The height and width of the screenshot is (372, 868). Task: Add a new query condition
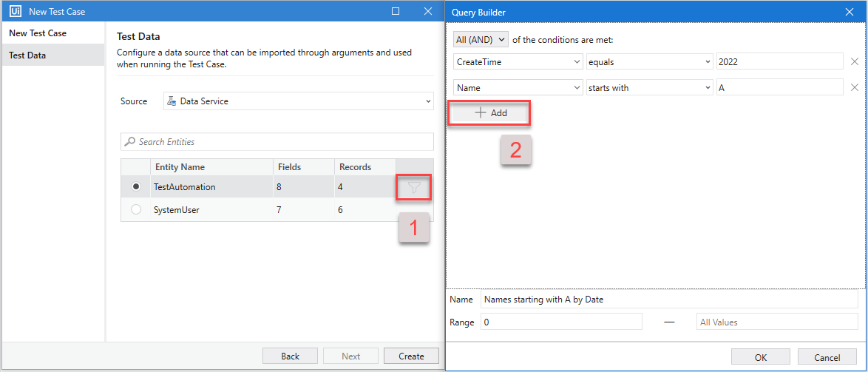(x=491, y=113)
